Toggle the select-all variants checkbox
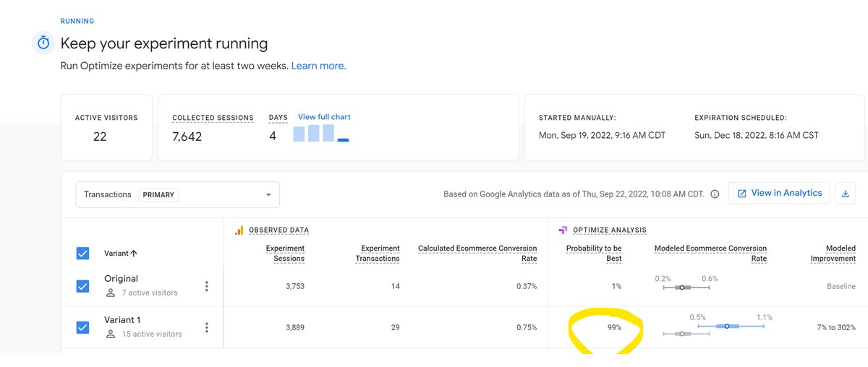The width and height of the screenshot is (868, 367). click(x=82, y=254)
